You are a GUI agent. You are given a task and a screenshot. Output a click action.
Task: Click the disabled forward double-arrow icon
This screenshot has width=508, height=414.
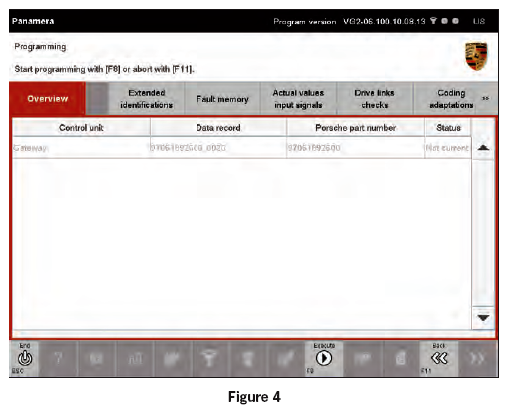coord(477,359)
